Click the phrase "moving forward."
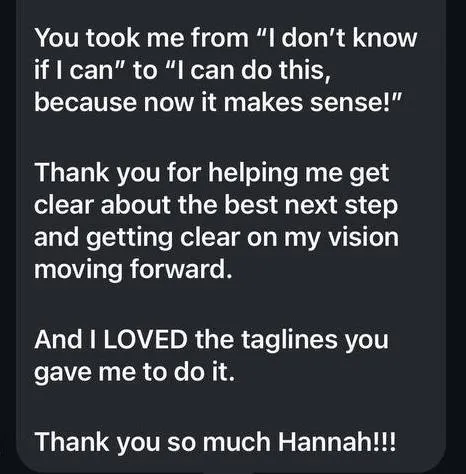This screenshot has height=474, width=466. [x=133, y=269]
